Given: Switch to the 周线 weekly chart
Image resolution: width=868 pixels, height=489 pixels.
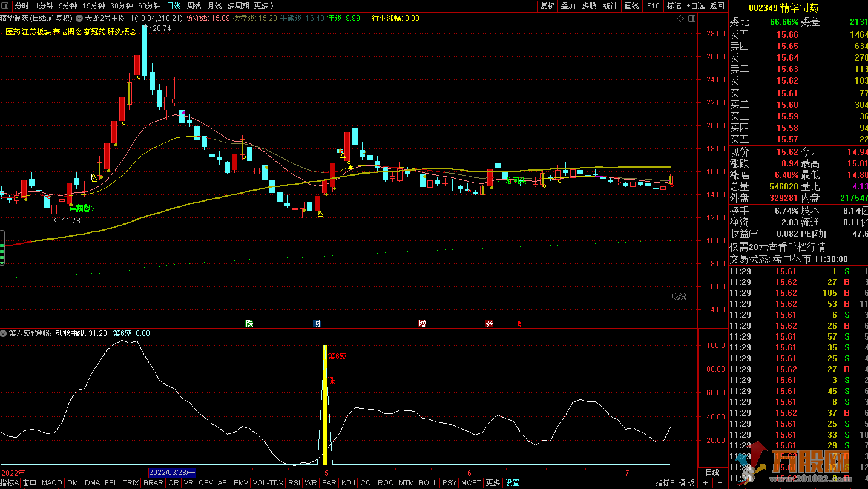Looking at the screenshot, I should coord(194,5).
